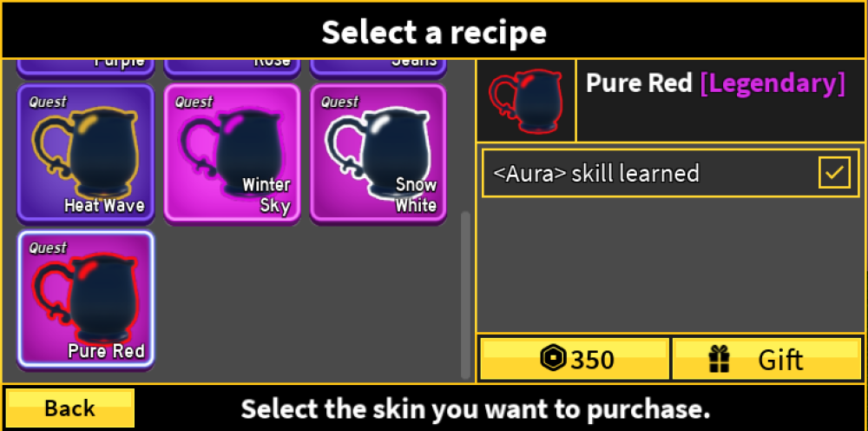
Task: Click the Robux coin icon beside 350
Action: click(554, 360)
